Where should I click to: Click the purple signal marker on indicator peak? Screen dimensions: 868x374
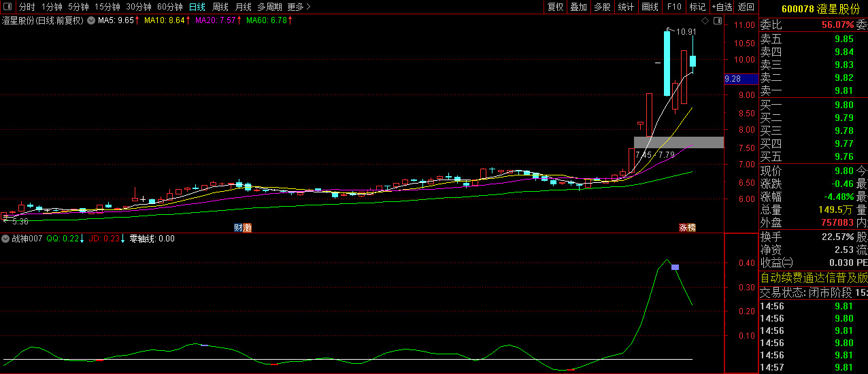point(675,267)
